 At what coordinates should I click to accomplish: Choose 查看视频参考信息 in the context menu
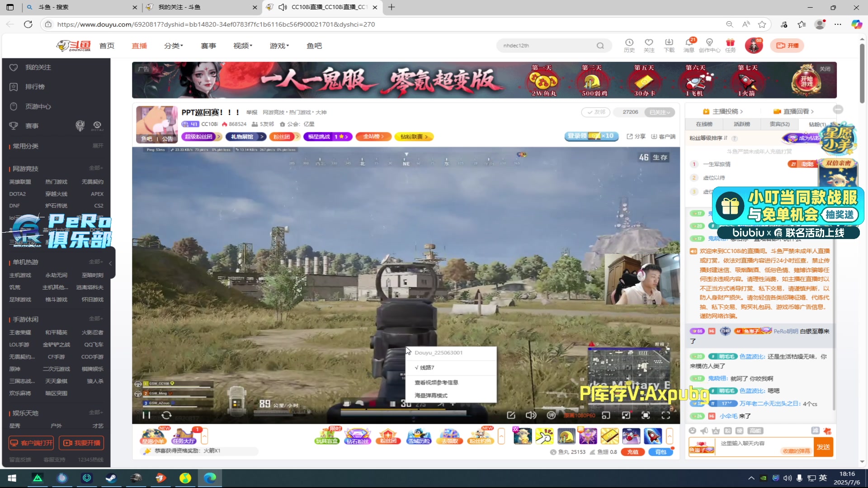451,382
